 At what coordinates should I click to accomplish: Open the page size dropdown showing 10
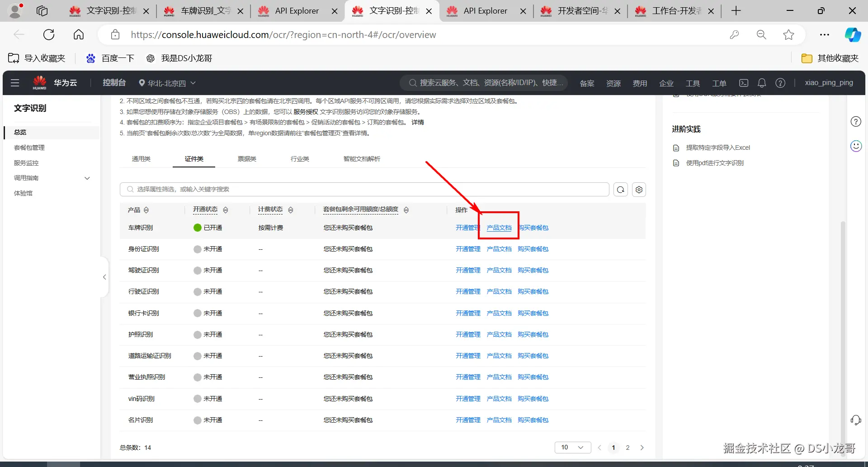coord(573,448)
